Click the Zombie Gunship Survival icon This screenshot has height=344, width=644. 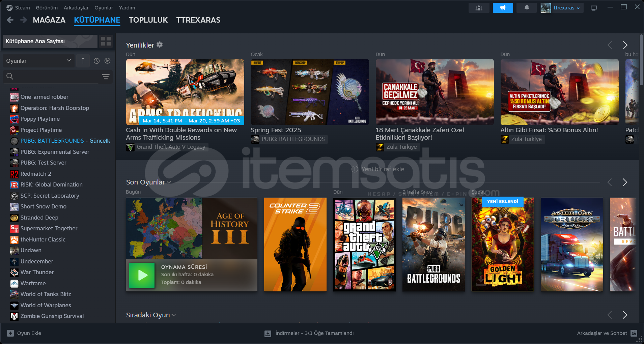14,316
